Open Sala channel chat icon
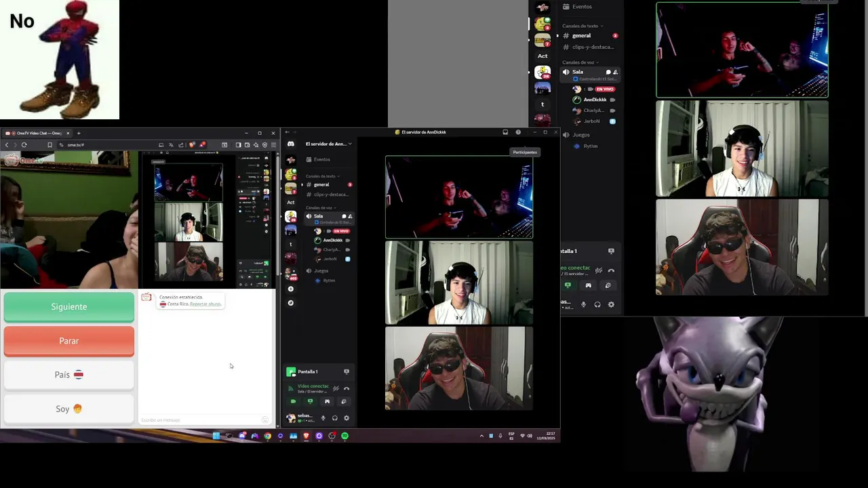The height and width of the screenshot is (488, 868). tap(344, 216)
